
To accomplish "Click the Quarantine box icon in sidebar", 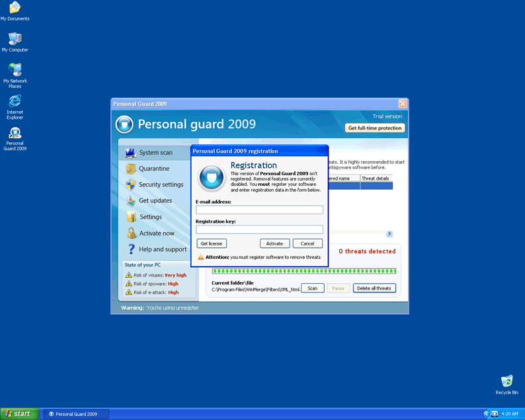I will point(131,169).
